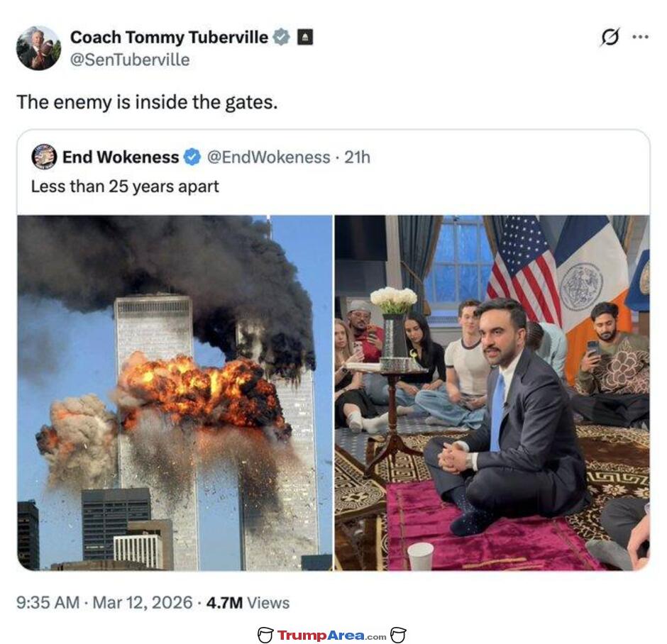The width and height of the screenshot is (667, 644).
Task: Click the government affiliation badge beside author name
Action: click(x=304, y=37)
